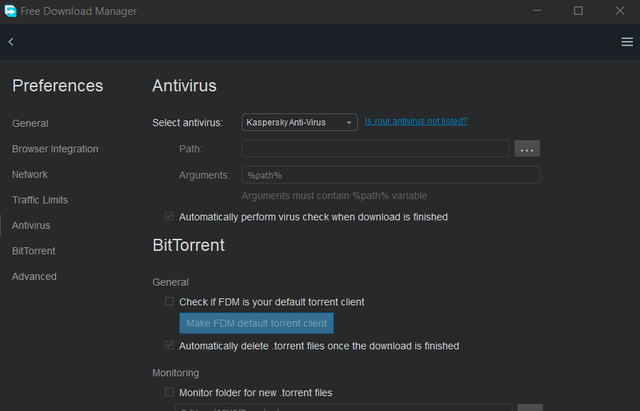Click Make FDM default torrent client button

click(x=256, y=323)
